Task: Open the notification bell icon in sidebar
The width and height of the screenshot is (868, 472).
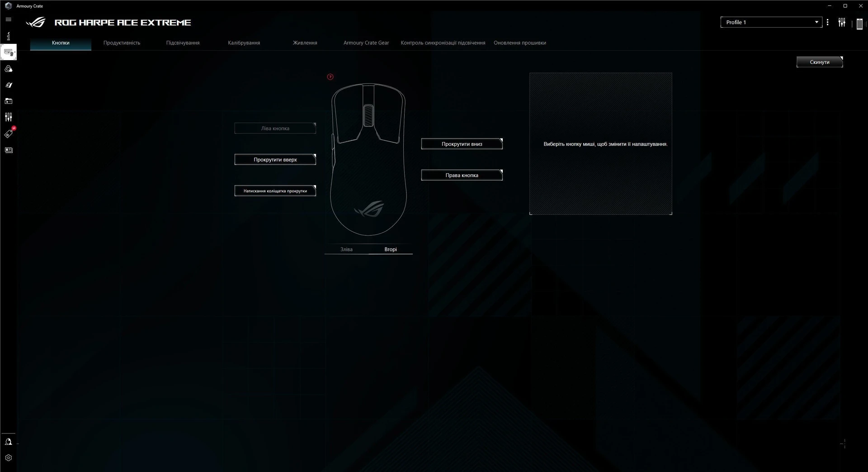Action: 8,442
